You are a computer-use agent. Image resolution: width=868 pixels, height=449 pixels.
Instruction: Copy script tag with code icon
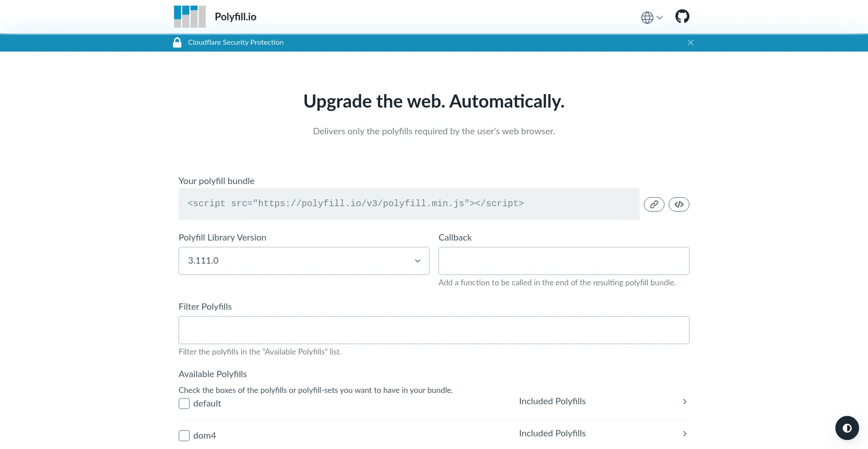pyautogui.click(x=679, y=204)
